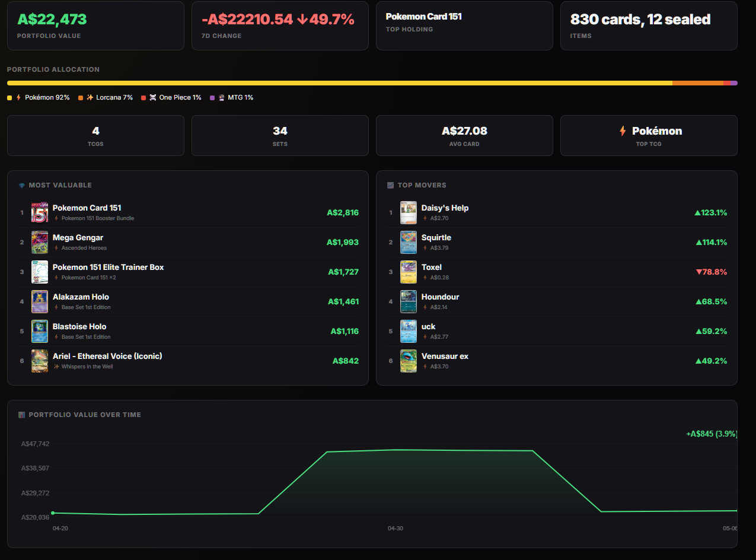
Task: Click the yellow Pokémon segment of allocation bar
Action: click(340, 83)
